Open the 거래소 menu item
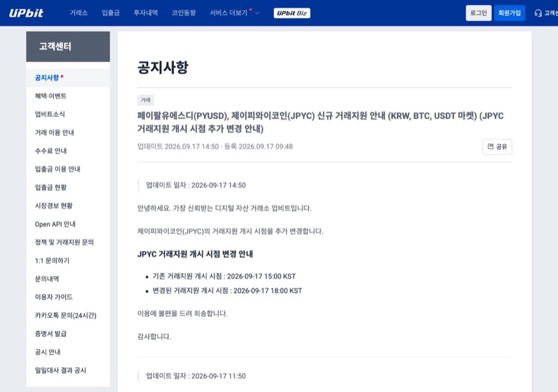 (79, 13)
